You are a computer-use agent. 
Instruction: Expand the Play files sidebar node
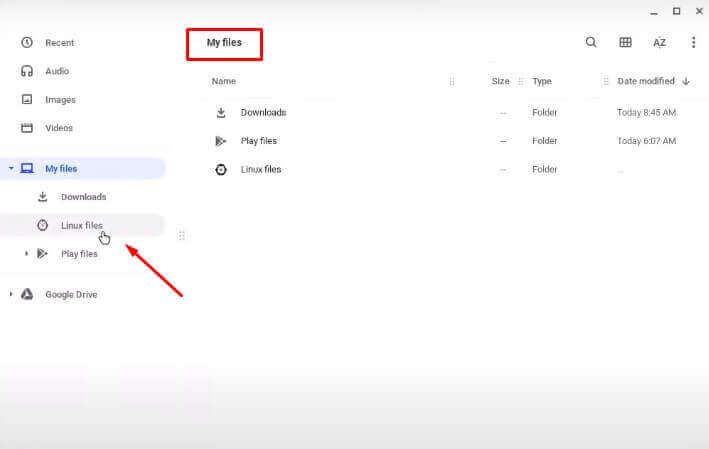pyautogui.click(x=26, y=254)
